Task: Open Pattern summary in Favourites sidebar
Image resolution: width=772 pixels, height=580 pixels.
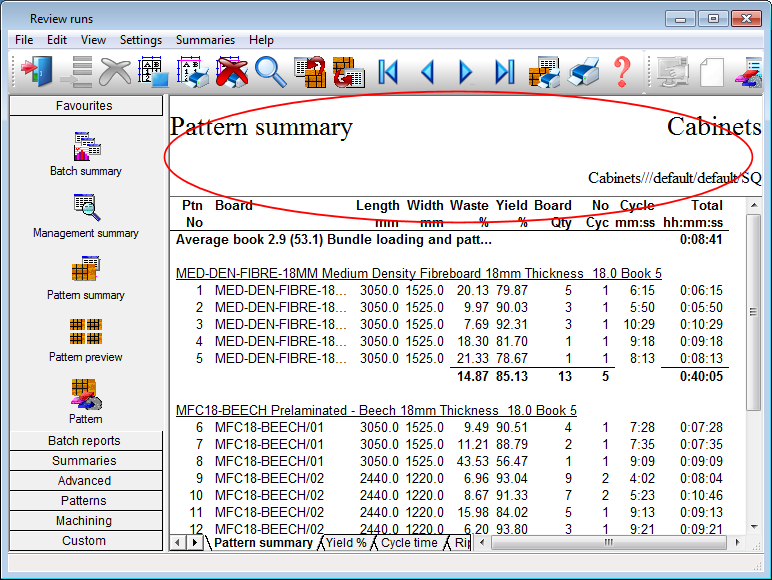Action: coord(86,278)
